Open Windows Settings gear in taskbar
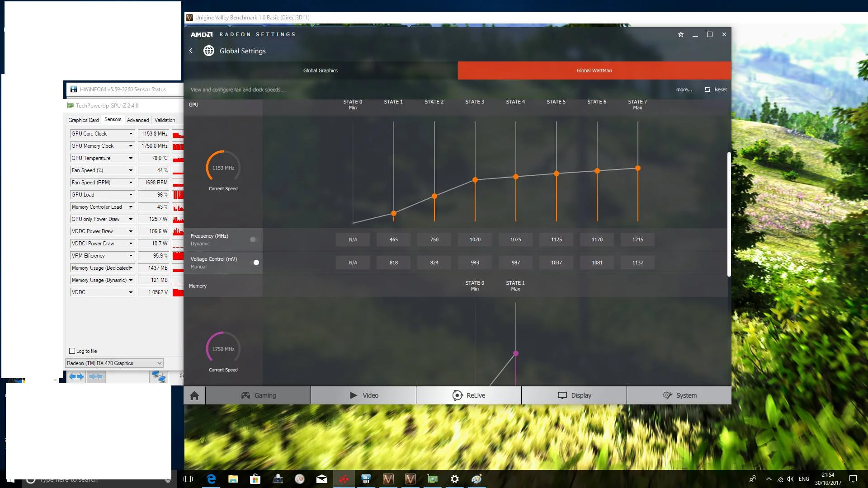Screen dimensions: 868x488 [x=455, y=479]
